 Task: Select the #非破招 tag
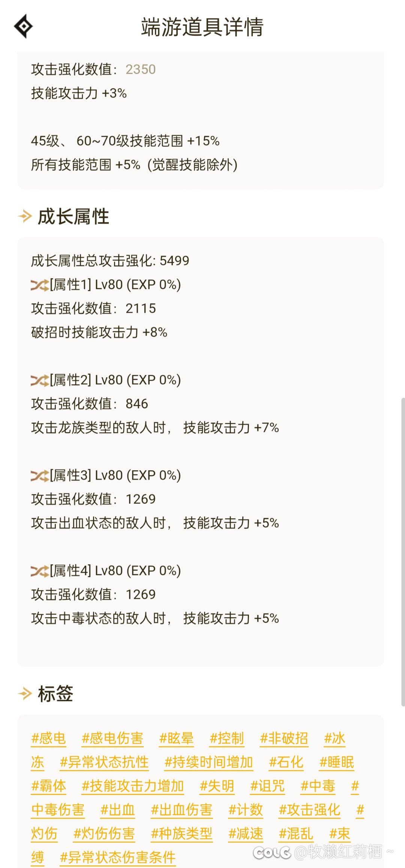point(284,738)
